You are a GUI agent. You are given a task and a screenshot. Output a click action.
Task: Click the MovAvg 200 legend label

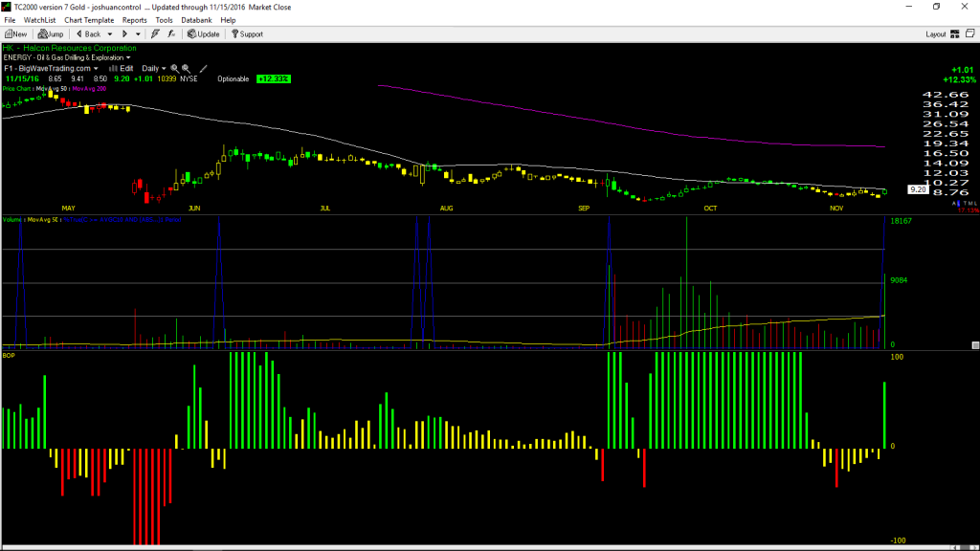click(89, 89)
